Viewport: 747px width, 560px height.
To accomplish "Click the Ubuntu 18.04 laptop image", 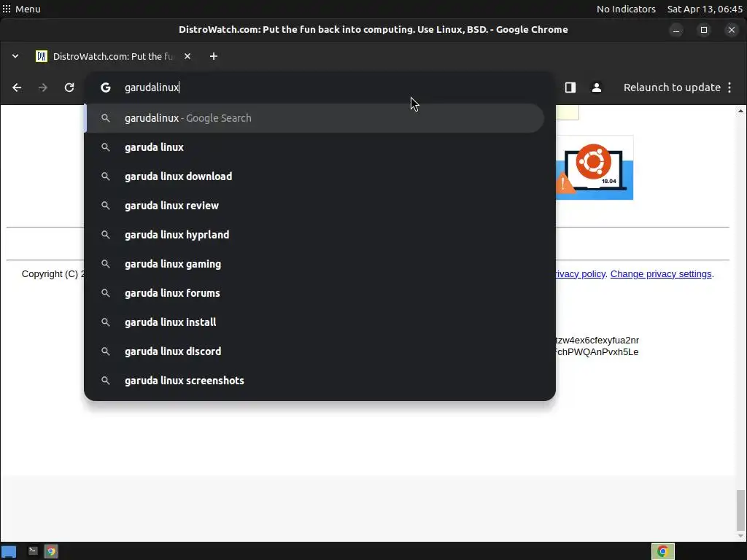I will (x=595, y=168).
